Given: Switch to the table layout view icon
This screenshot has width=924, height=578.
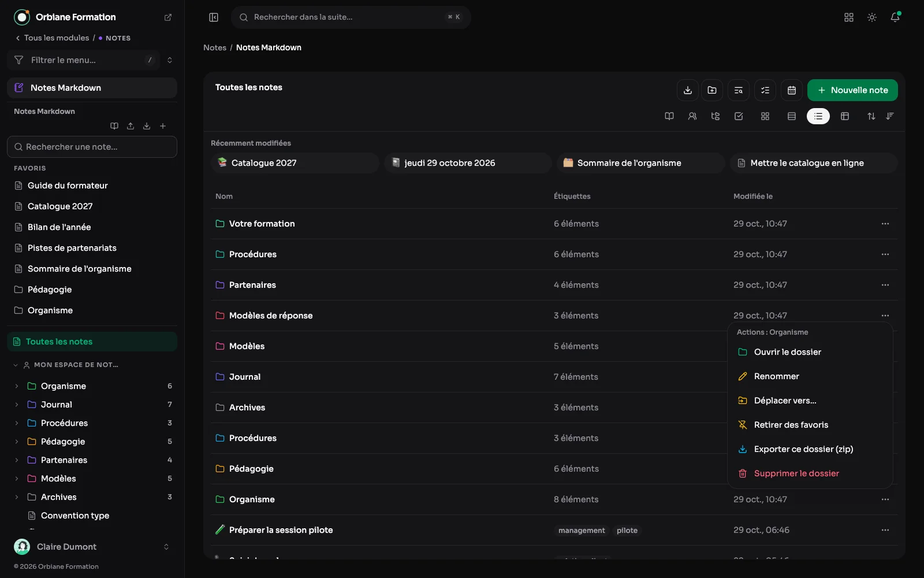Looking at the screenshot, I should pyautogui.click(x=845, y=116).
